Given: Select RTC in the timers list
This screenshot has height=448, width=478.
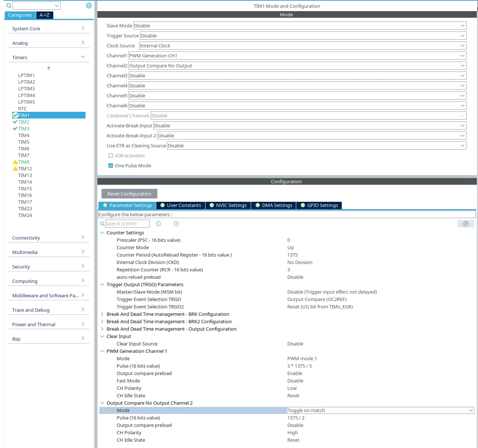Looking at the screenshot, I should [x=23, y=108].
